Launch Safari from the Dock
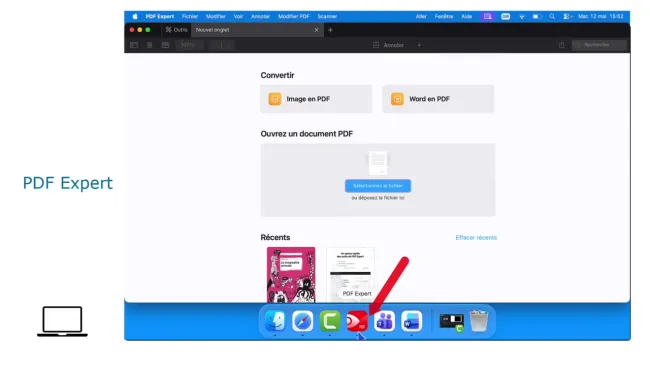 click(303, 321)
